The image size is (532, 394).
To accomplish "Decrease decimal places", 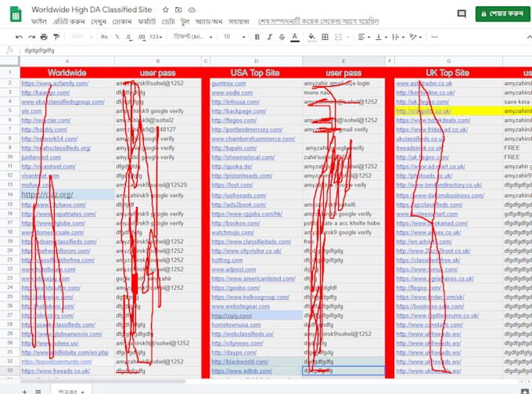I will click(129, 37).
